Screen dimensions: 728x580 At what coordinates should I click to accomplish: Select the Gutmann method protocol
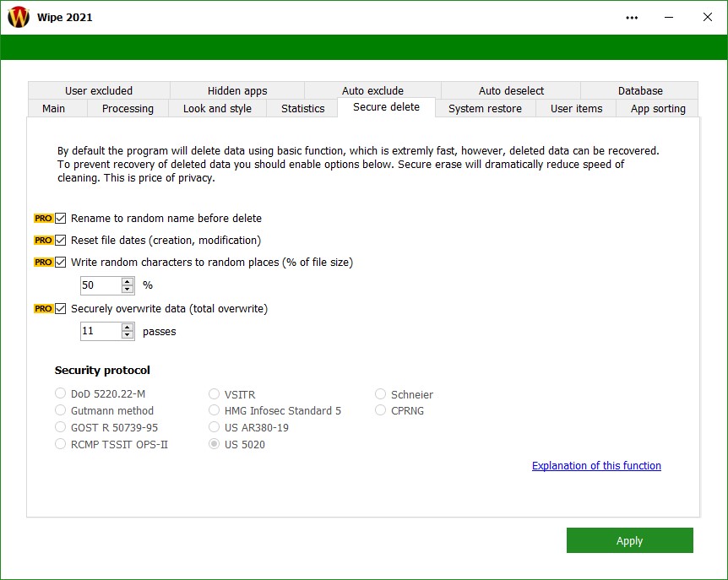click(x=61, y=411)
